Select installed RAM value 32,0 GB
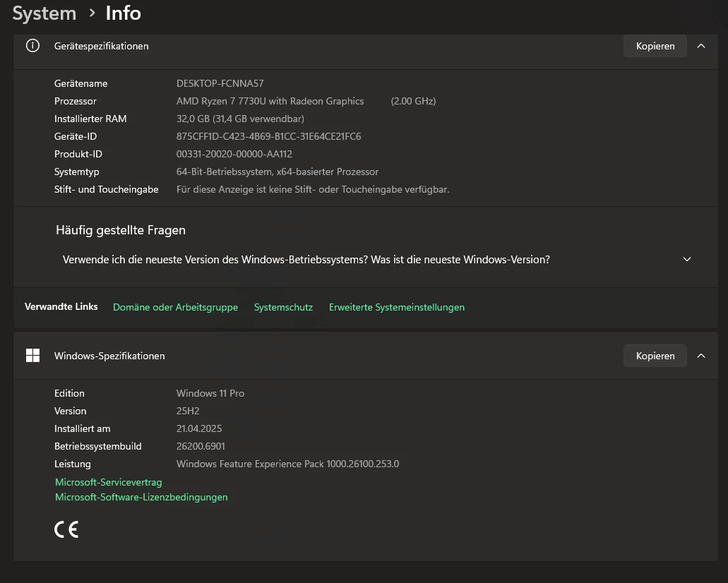This screenshot has height=583, width=728. 240,119
